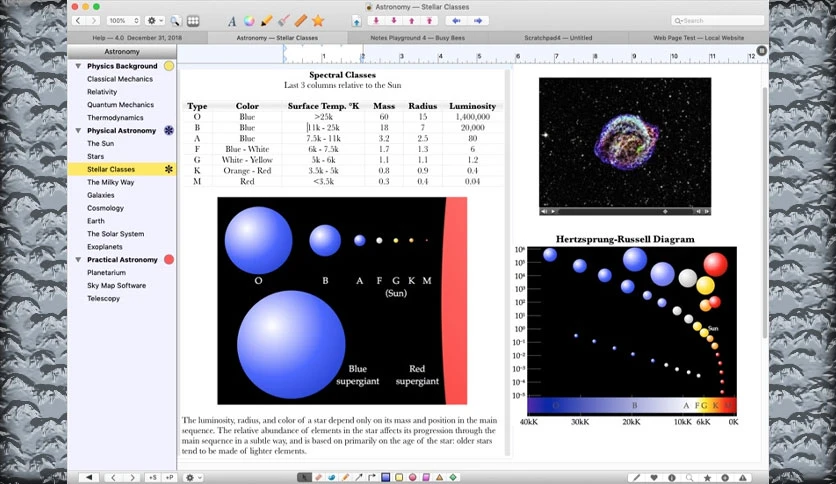
Task: Switch to the Help — 4.0 tab
Action: (137, 38)
